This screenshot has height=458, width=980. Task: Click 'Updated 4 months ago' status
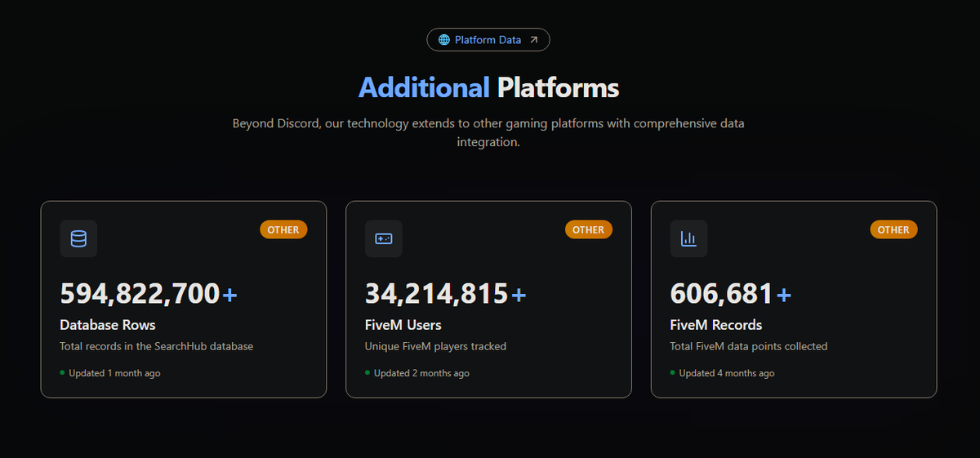[723, 373]
